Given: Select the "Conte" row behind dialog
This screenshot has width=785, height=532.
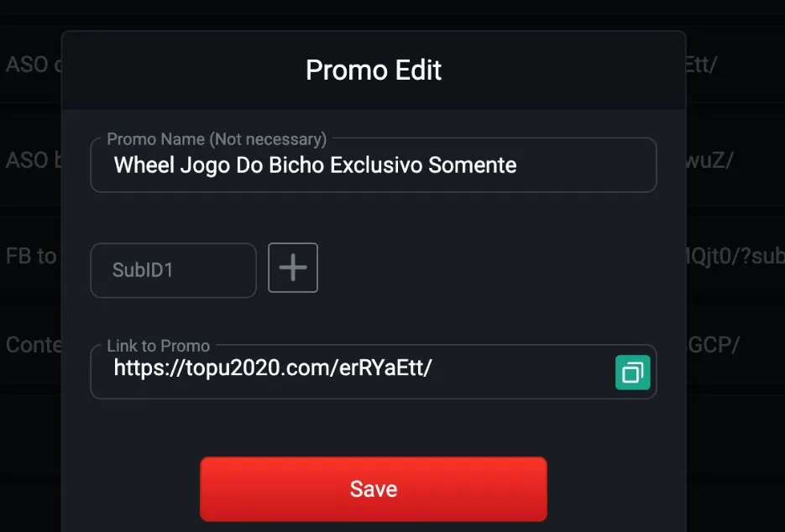Looking at the screenshot, I should 30,345.
